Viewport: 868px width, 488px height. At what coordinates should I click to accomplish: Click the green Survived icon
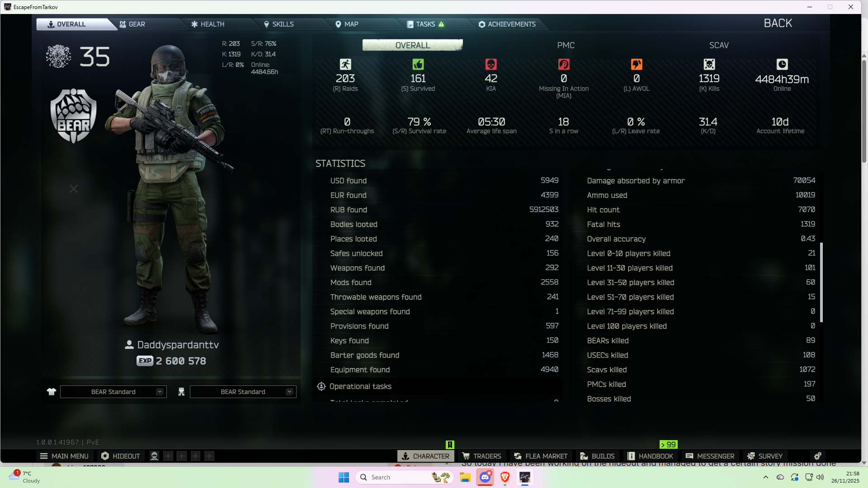coord(418,64)
